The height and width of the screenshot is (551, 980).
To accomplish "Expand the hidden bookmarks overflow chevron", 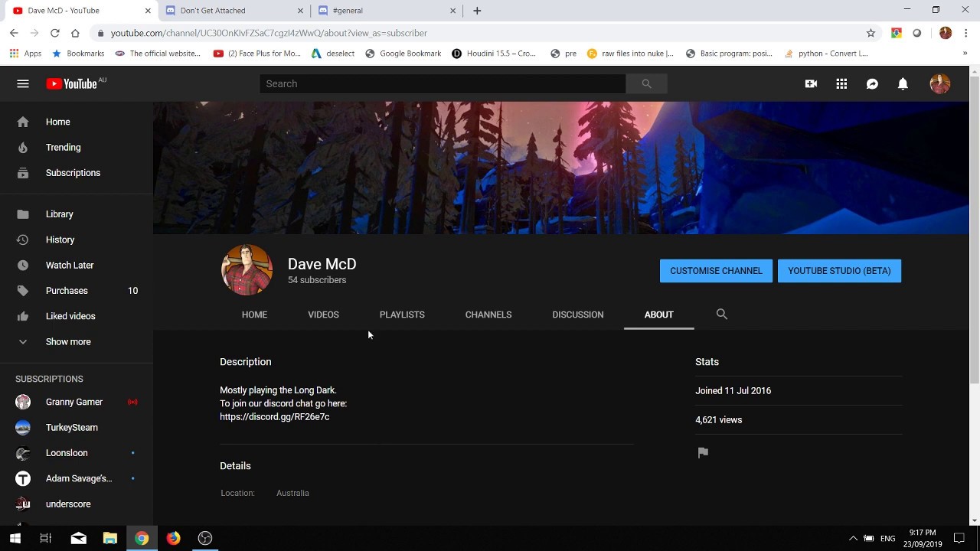I will (965, 54).
